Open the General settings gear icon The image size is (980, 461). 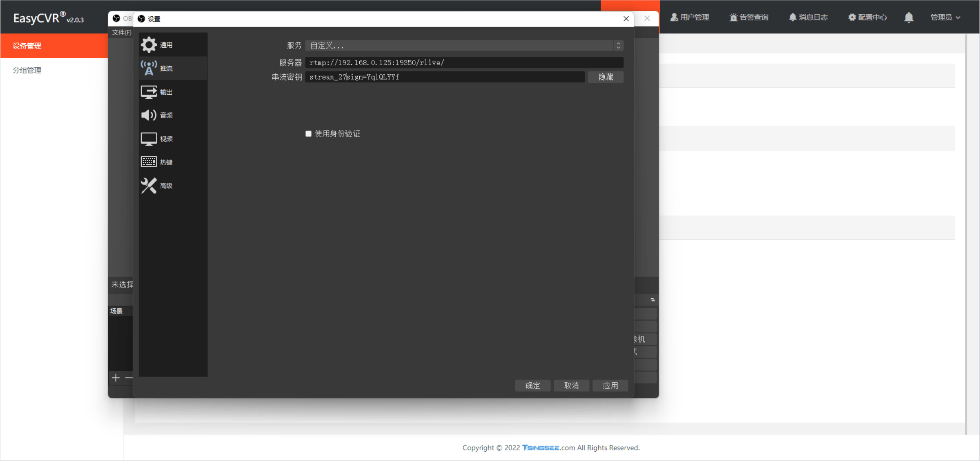149,45
